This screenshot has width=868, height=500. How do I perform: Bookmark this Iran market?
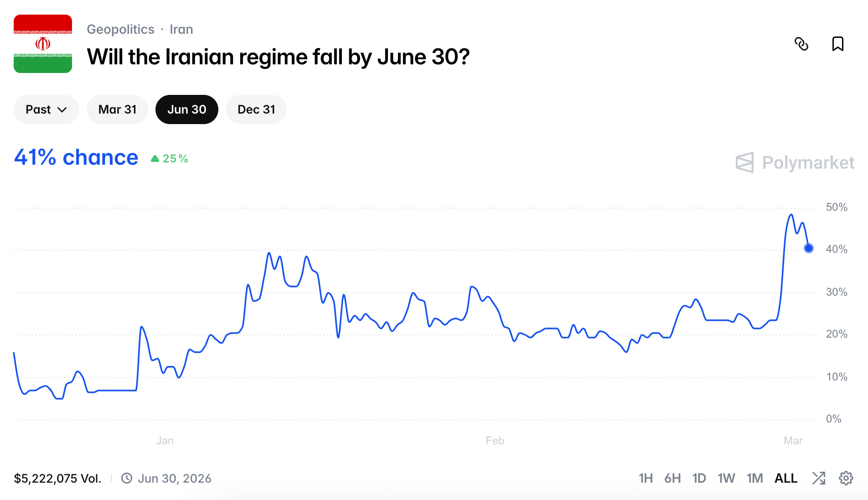pyautogui.click(x=838, y=44)
